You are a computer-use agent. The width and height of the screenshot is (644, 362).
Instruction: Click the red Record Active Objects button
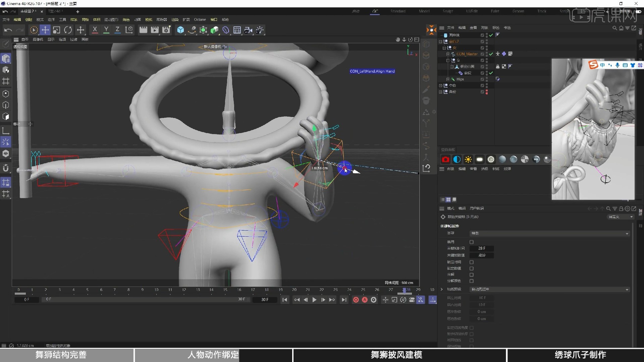pos(356,300)
